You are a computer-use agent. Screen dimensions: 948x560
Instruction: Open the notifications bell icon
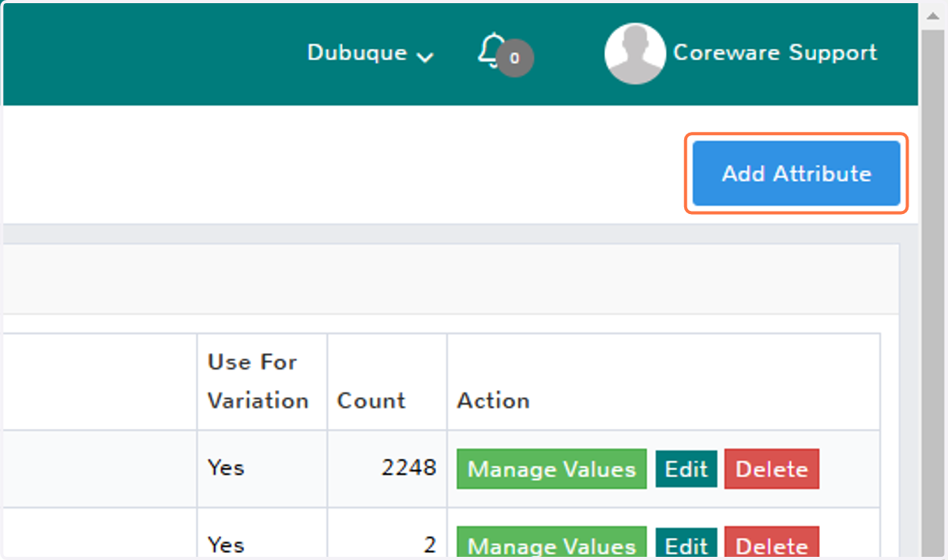(491, 51)
